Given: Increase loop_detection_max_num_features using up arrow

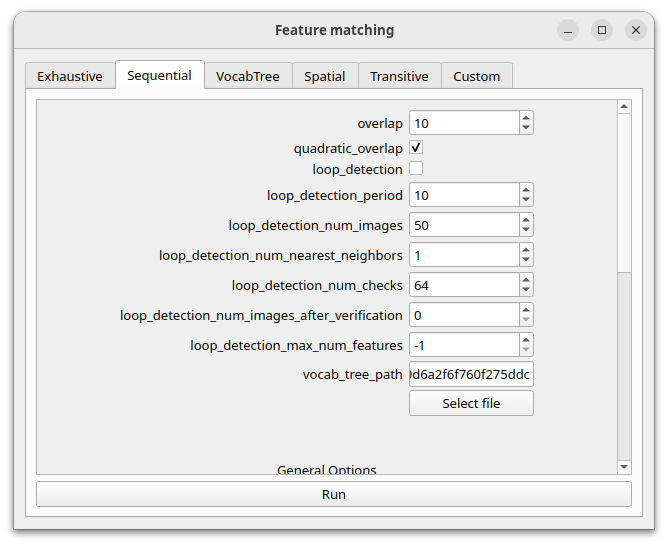Looking at the screenshot, I should tap(526, 339).
